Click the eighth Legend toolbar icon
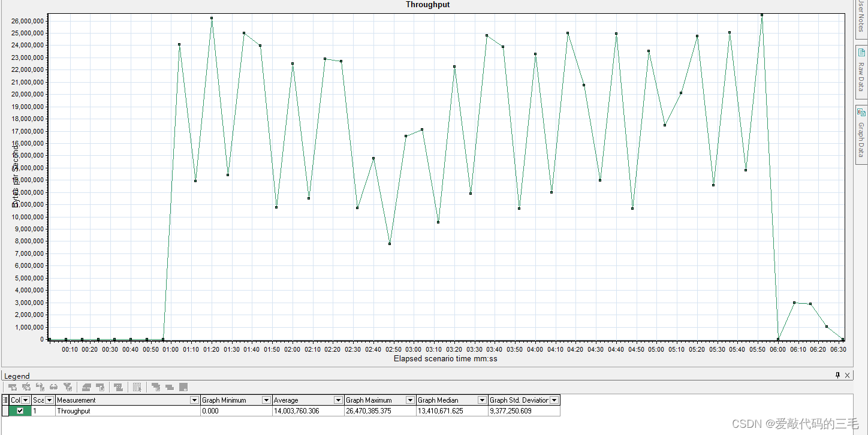This screenshot has width=868, height=435. tap(118, 387)
